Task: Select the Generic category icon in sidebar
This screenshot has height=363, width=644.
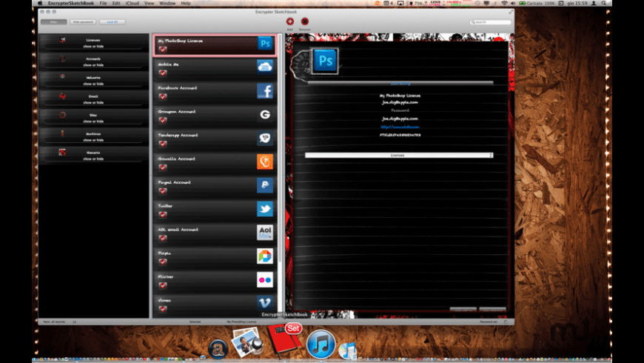Action: (x=62, y=152)
